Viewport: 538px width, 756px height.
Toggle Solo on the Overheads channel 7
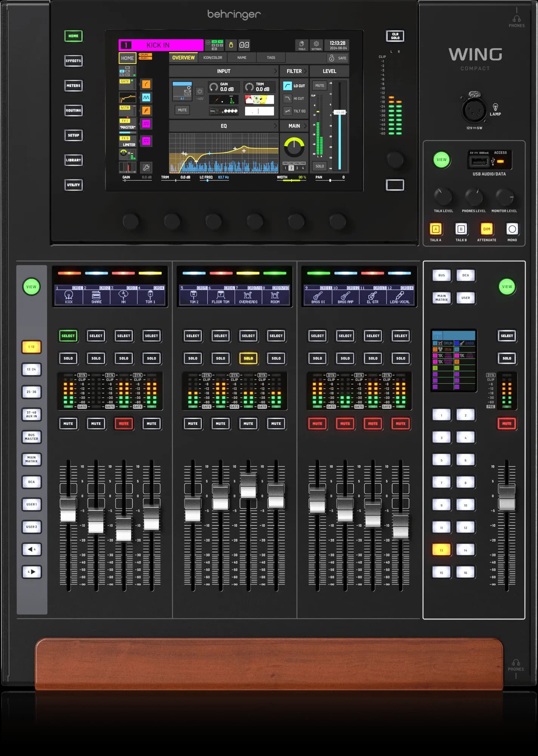248,358
